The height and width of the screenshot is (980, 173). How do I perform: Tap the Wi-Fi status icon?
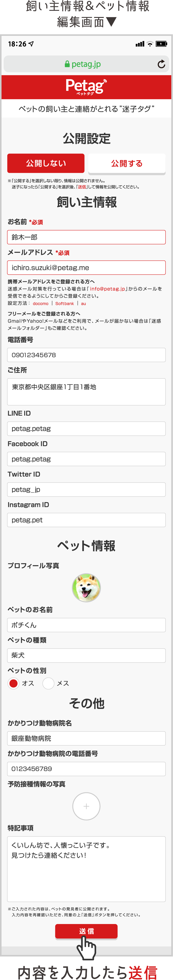(x=150, y=44)
